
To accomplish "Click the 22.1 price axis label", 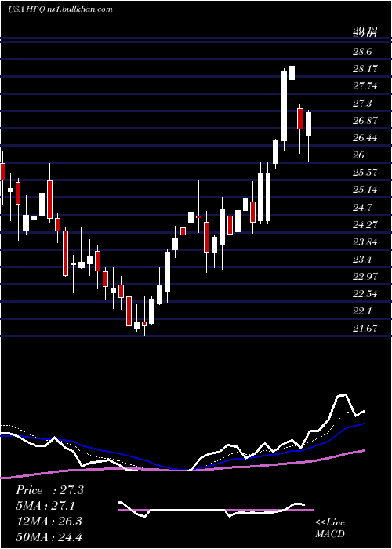I will [362, 311].
